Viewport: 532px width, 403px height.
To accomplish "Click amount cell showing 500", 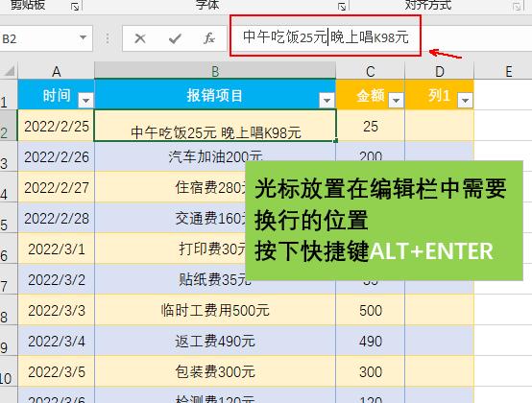I will (x=370, y=310).
